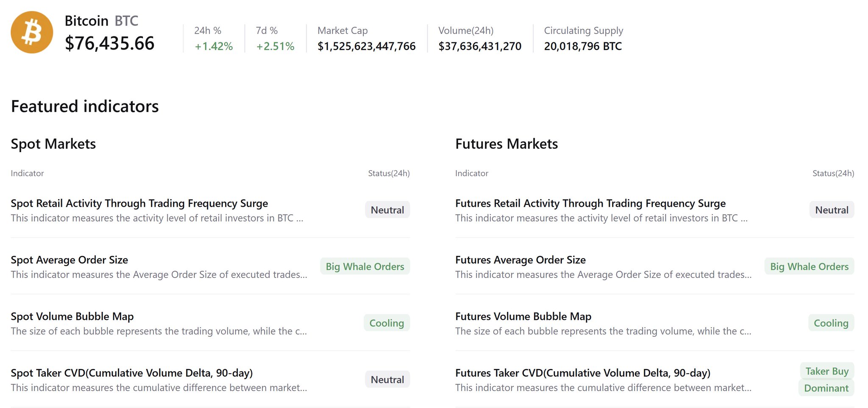Click the Big Whale Orders badge under Spot Markets
Image resolution: width=868 pixels, height=408 pixels.
pos(364,266)
